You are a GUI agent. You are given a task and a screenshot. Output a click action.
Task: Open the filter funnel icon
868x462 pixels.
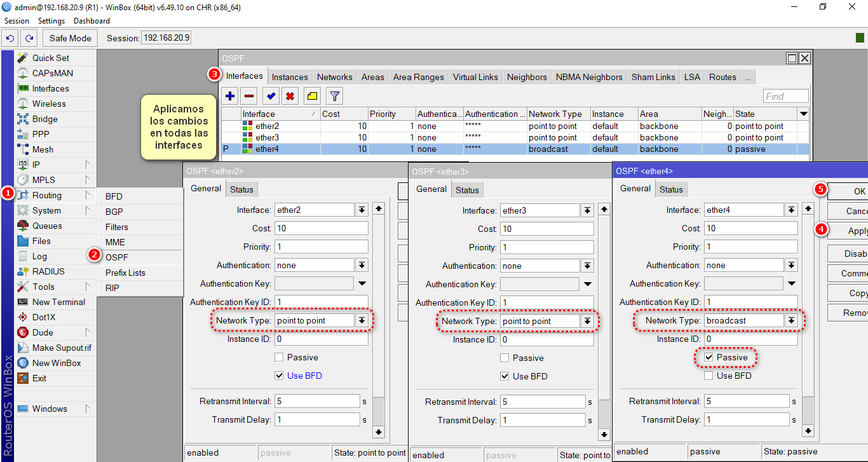(335, 97)
